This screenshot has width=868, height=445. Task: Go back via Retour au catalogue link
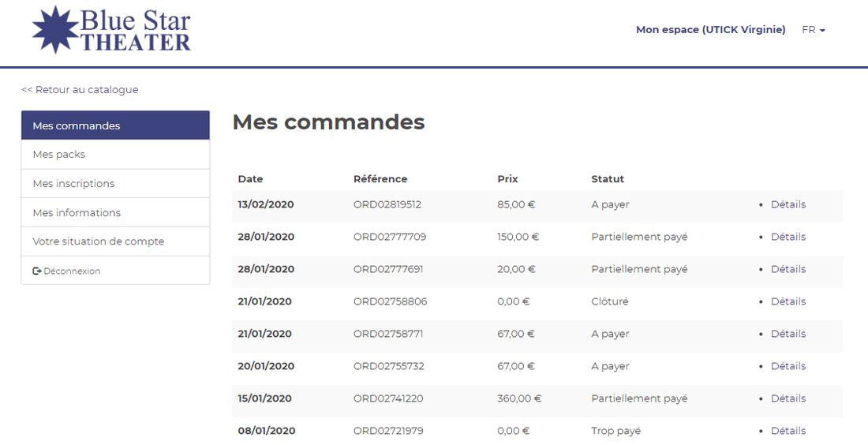pyautogui.click(x=80, y=90)
